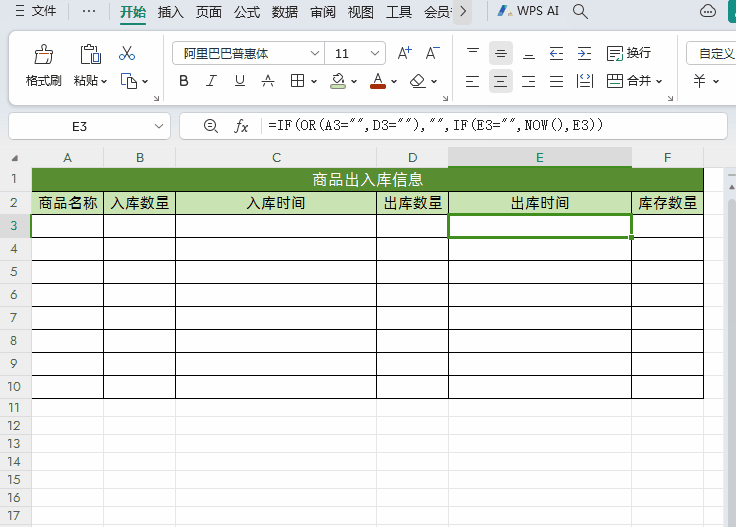Apply justify alignment to the cell
Image resolution: width=736 pixels, height=527 pixels.
[556, 81]
